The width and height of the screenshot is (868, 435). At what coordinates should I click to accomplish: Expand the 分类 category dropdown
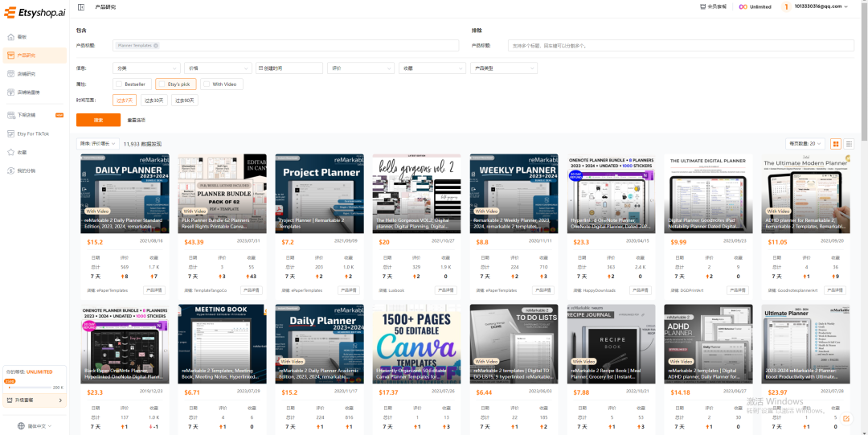(x=146, y=68)
